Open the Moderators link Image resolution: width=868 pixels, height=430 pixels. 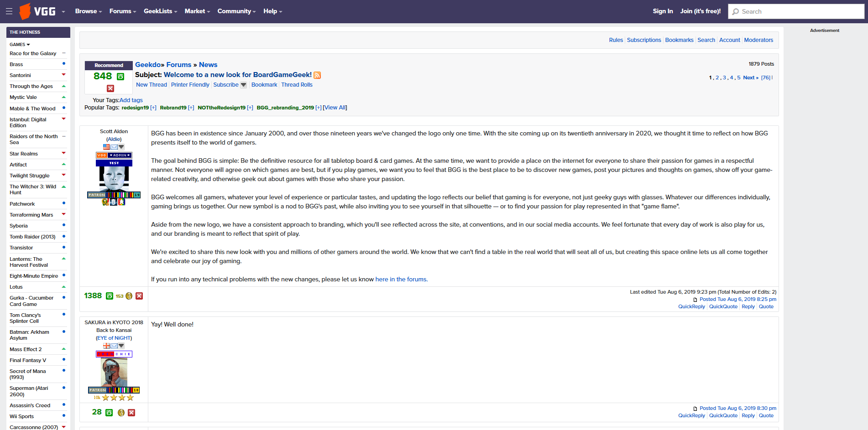(x=758, y=40)
